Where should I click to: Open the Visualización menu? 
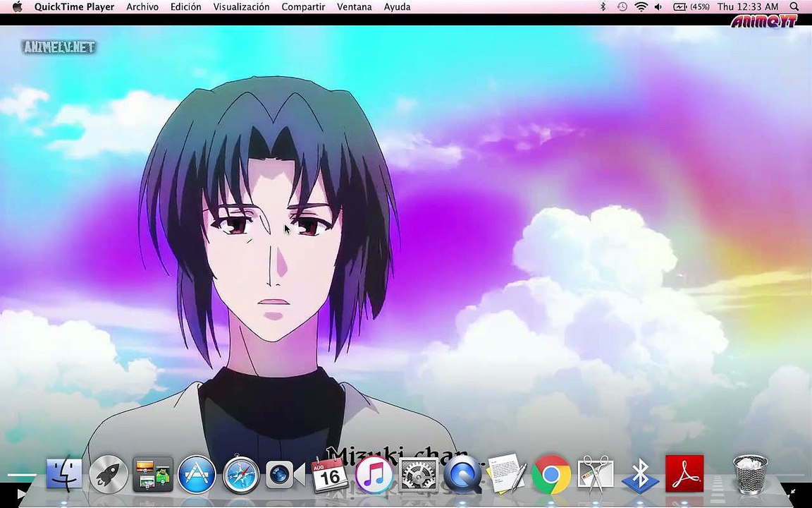pos(241,7)
